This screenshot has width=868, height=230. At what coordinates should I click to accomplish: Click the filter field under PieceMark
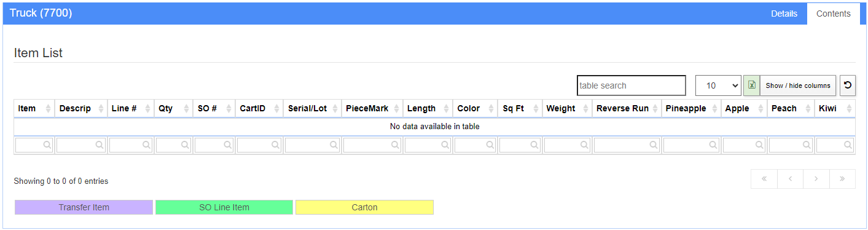coord(372,145)
